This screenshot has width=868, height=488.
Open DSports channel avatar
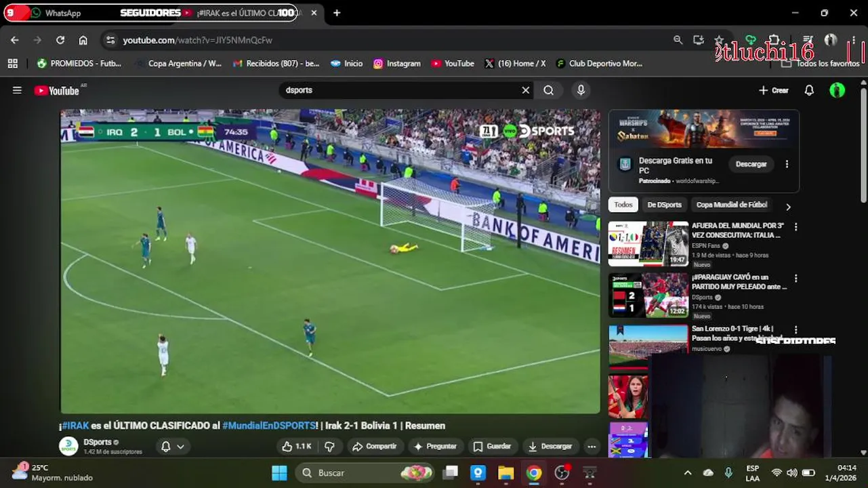(x=68, y=446)
